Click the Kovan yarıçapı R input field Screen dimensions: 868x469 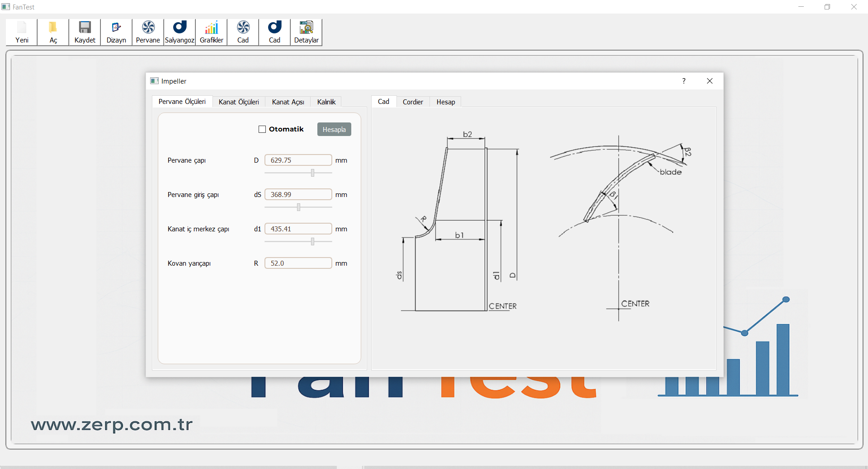298,263
